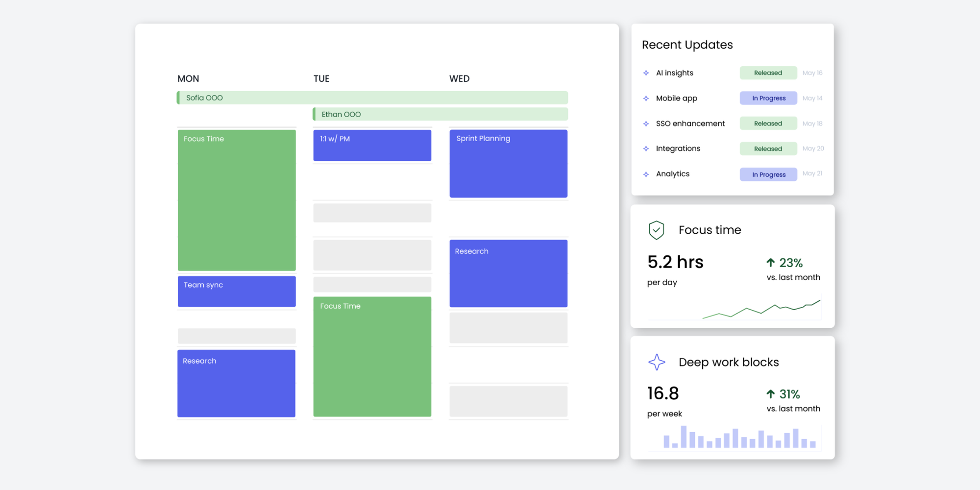The width and height of the screenshot is (980, 490).
Task: Click the sparkle icon beside Integrations
Action: point(646,148)
